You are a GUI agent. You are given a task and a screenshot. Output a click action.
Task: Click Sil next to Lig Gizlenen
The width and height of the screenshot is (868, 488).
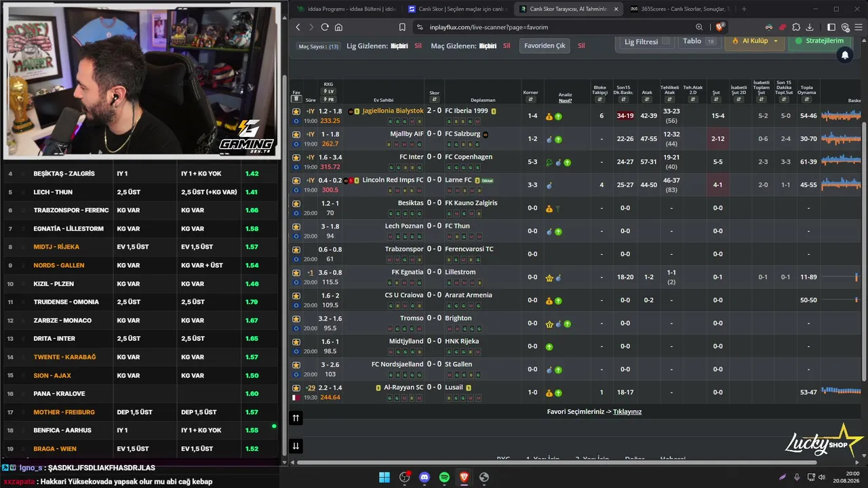[x=418, y=46]
